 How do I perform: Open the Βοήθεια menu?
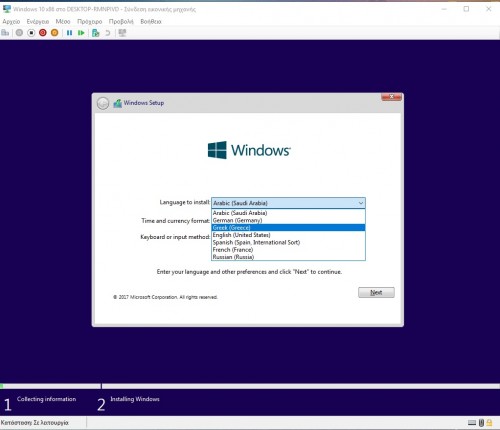click(x=151, y=21)
